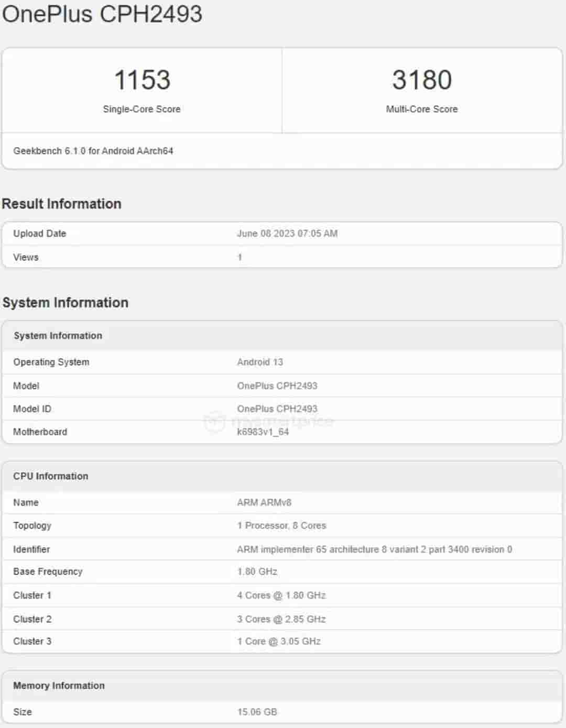Click the Base Frequency value 1.80 GHz
This screenshot has width=566, height=728.
[257, 571]
